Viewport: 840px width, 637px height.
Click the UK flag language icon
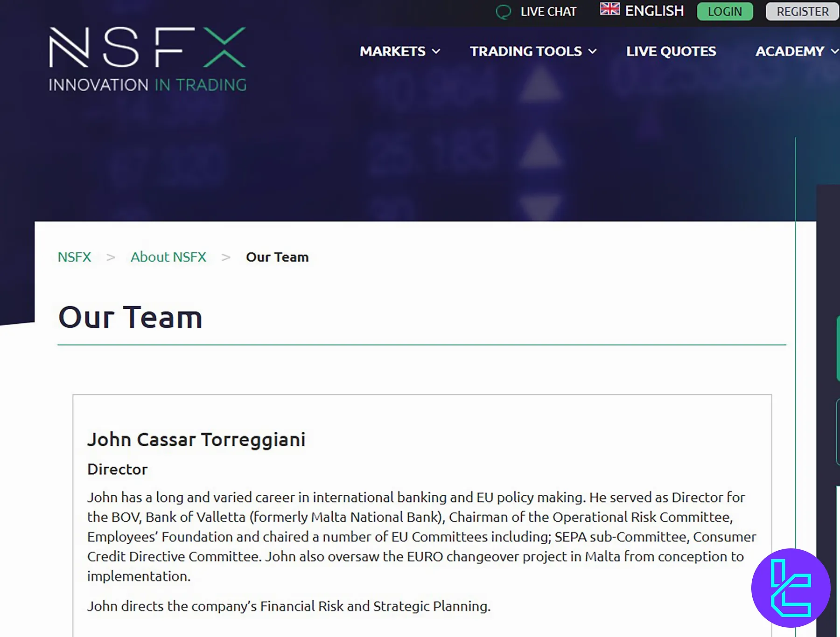click(609, 9)
